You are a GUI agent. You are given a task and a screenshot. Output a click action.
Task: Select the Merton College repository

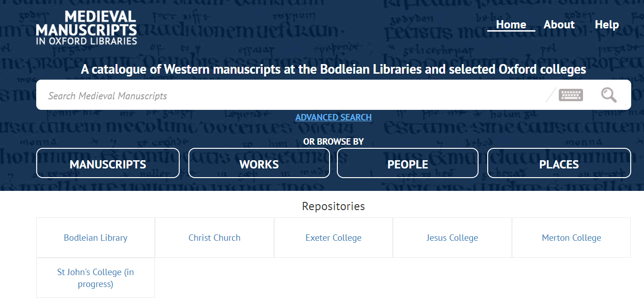(571, 238)
